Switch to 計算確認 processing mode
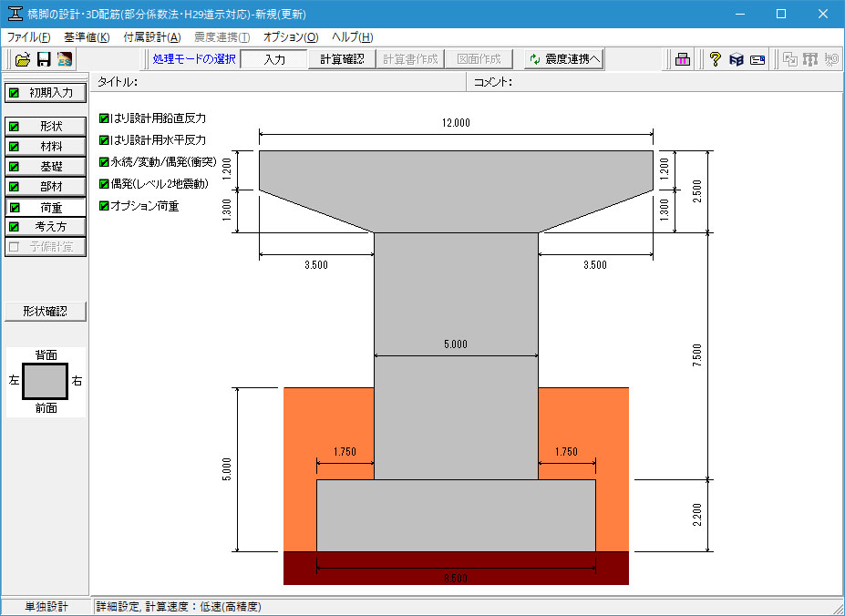The height and width of the screenshot is (616, 845). (x=342, y=59)
